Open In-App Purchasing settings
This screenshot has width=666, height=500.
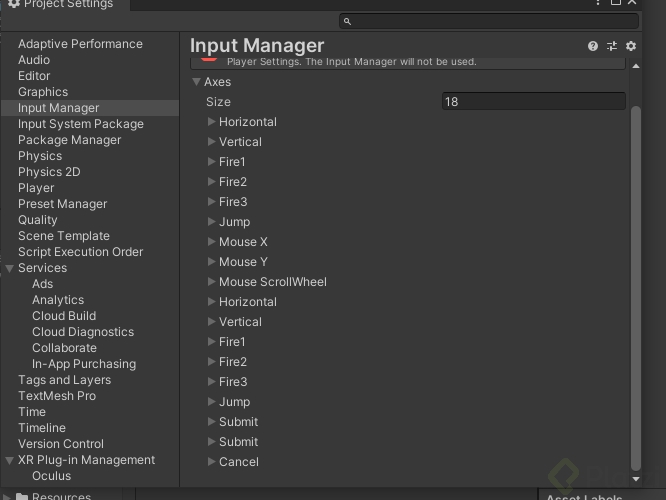(x=84, y=364)
